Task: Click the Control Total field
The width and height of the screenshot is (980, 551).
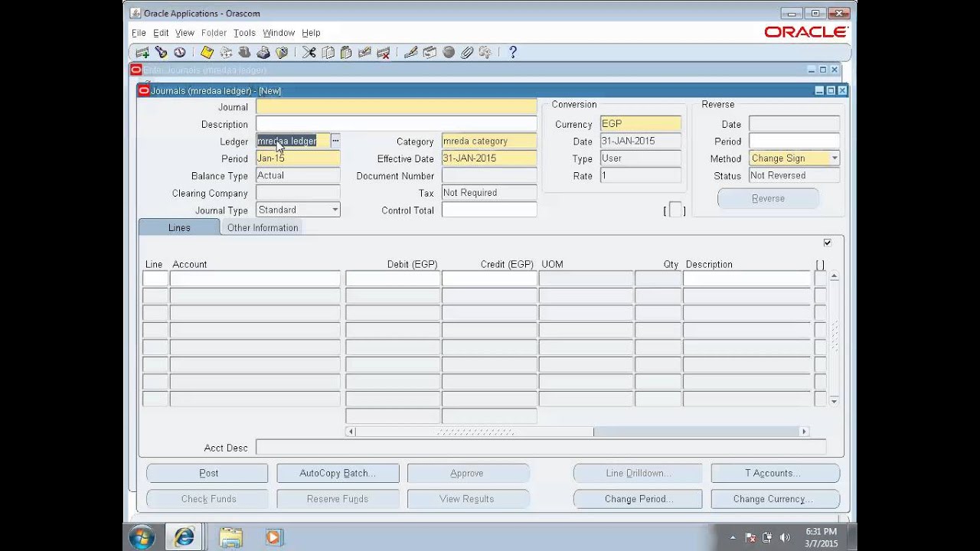Action: [x=489, y=210]
